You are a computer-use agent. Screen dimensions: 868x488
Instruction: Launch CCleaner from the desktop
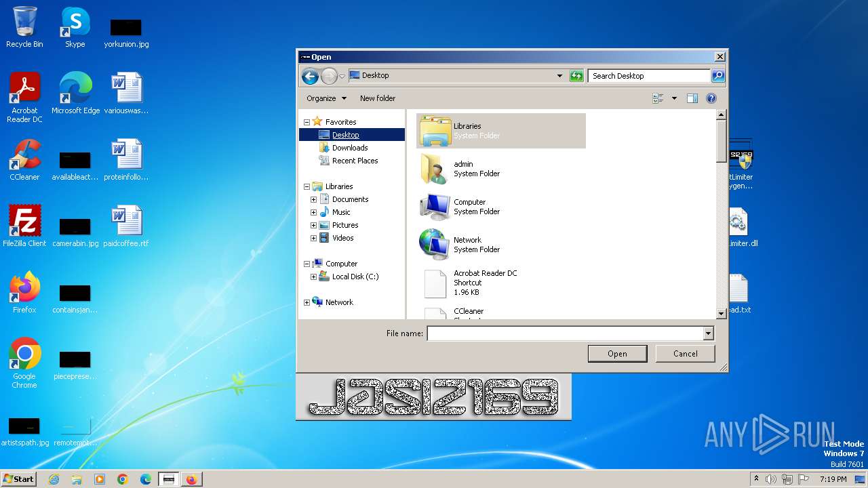[x=24, y=160]
